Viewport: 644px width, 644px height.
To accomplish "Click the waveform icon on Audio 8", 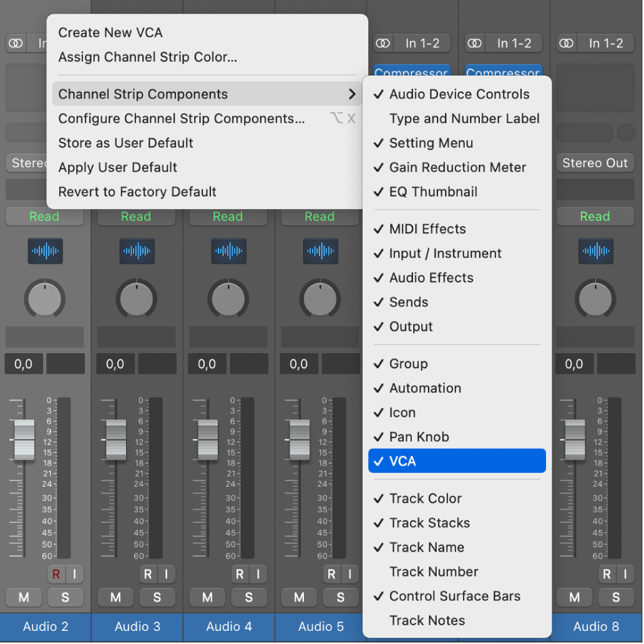I will pos(595,251).
